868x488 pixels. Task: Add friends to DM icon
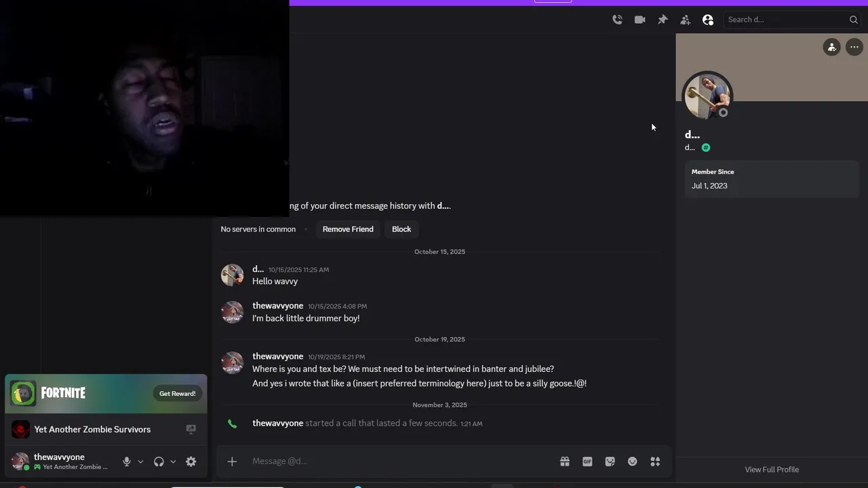point(686,20)
